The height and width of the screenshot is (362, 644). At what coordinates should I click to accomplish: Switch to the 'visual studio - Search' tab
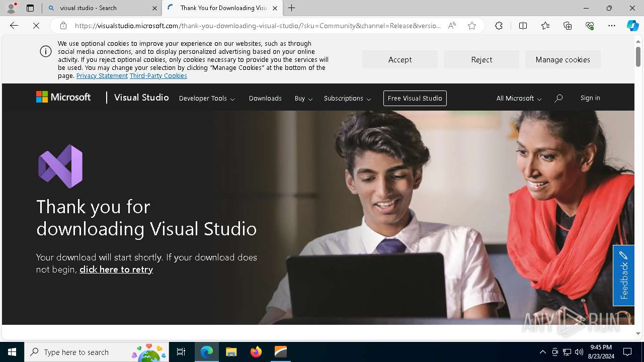pyautogui.click(x=102, y=8)
